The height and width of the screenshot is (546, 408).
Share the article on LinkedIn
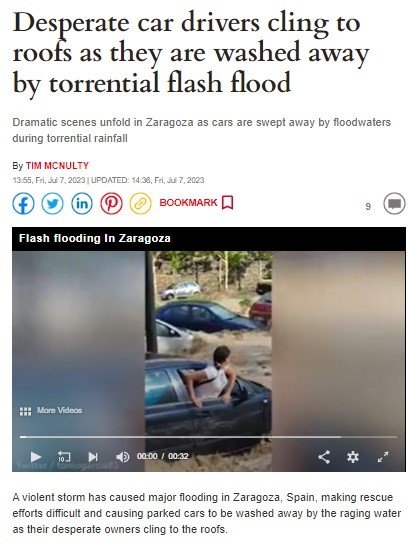pyautogui.click(x=82, y=203)
